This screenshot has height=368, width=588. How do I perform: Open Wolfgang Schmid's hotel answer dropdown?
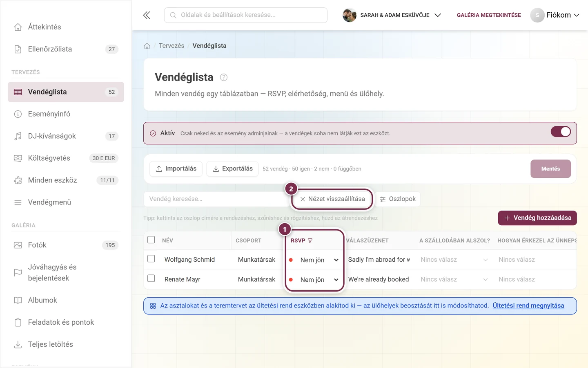click(454, 260)
